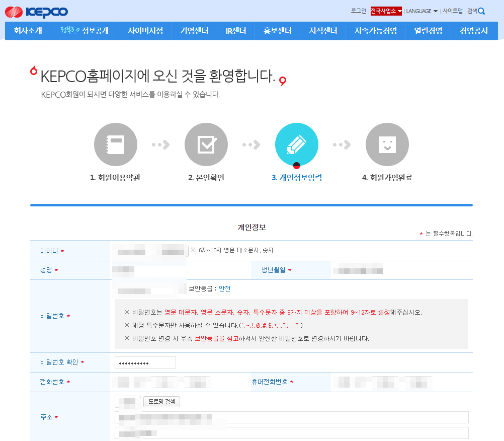This screenshot has width=504, height=441.
Task: Focus the 비밀번호 확인 input field
Action: pos(145,362)
